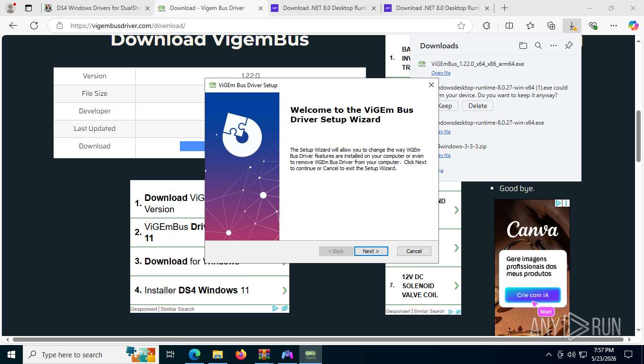The height and width of the screenshot is (364, 644).
Task: Click the Last Updated table cell
Action: 95,128
